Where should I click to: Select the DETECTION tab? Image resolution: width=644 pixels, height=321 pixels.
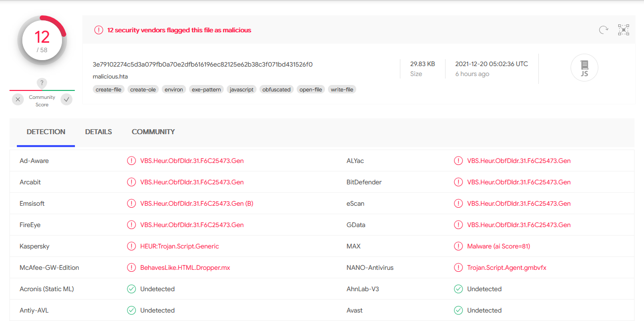46,132
